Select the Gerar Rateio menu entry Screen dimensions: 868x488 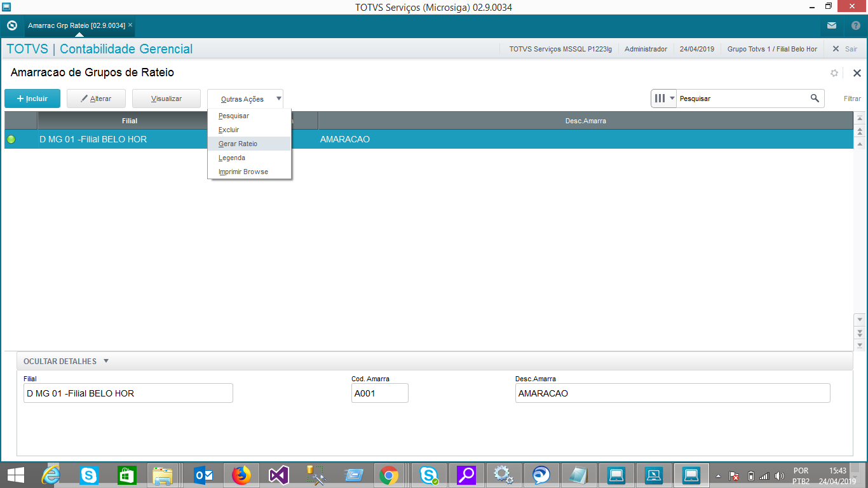pos(249,144)
